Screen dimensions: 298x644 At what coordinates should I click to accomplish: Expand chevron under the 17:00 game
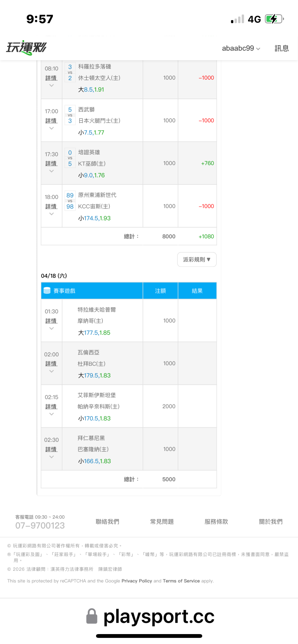[51, 128]
